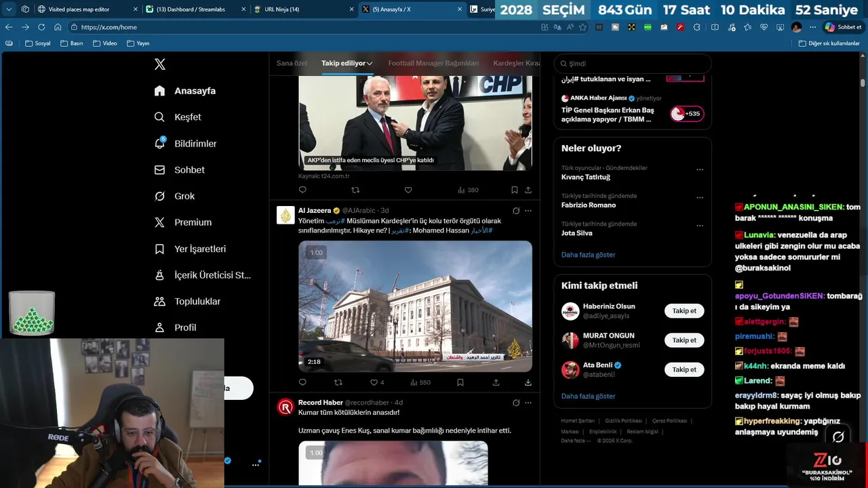Open Sohbet et Copilot button
This screenshot has width=868, height=488.
point(843,27)
